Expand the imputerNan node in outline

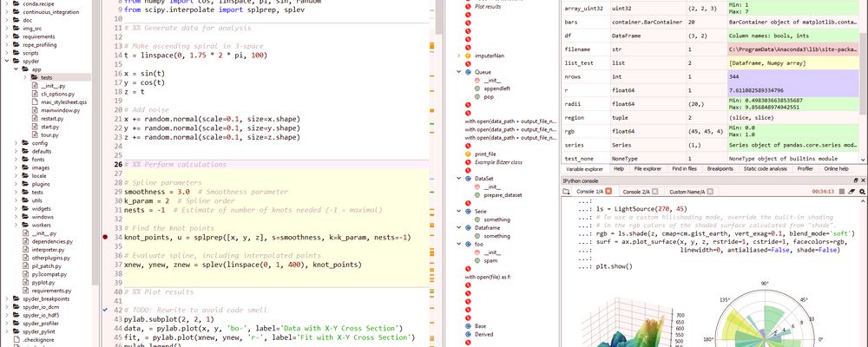click(x=459, y=56)
